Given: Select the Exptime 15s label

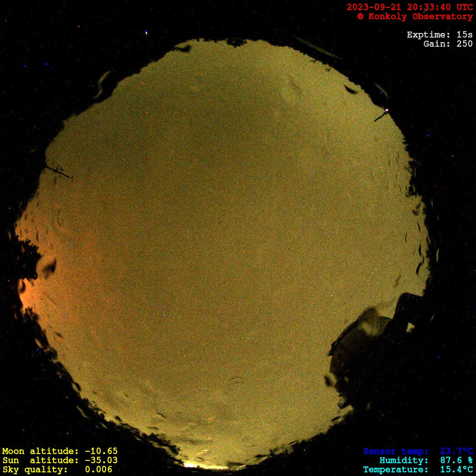Looking at the screenshot, I should tap(439, 35).
